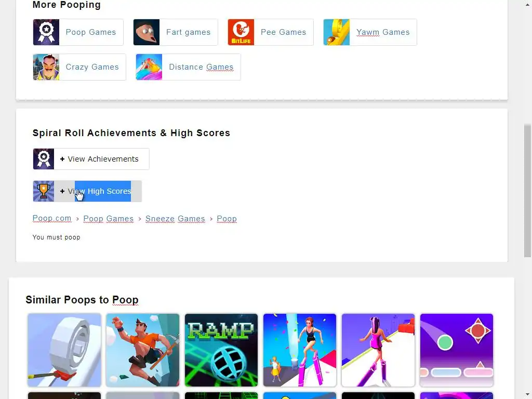This screenshot has width=532, height=399.
Task: Click the ribbon icon beside View Achievements
Action: coord(44,159)
